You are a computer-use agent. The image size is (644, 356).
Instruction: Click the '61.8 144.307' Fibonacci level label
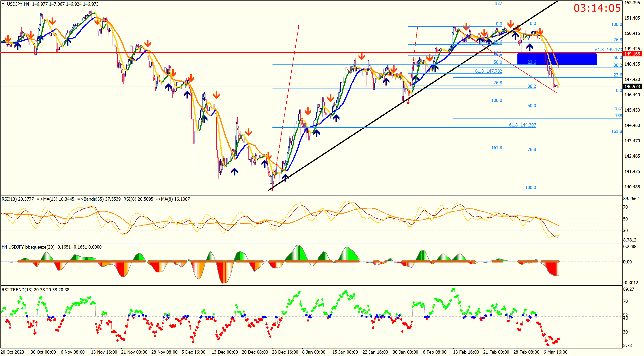pyautogui.click(x=523, y=125)
